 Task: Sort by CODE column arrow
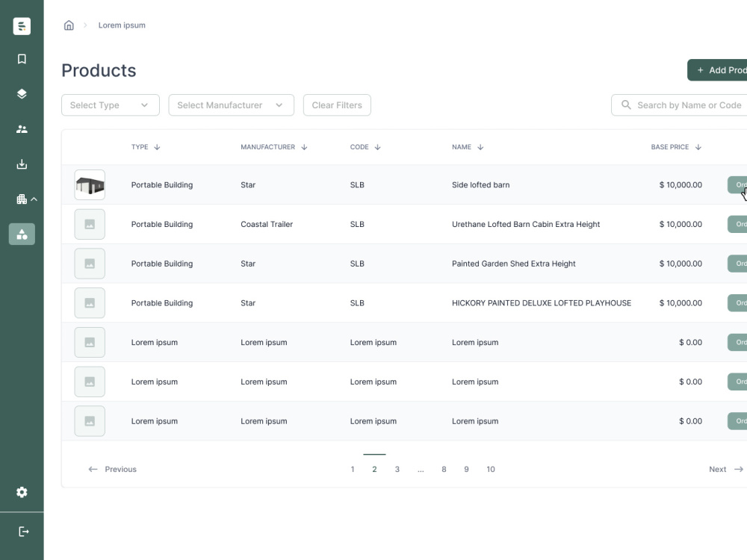tap(378, 147)
